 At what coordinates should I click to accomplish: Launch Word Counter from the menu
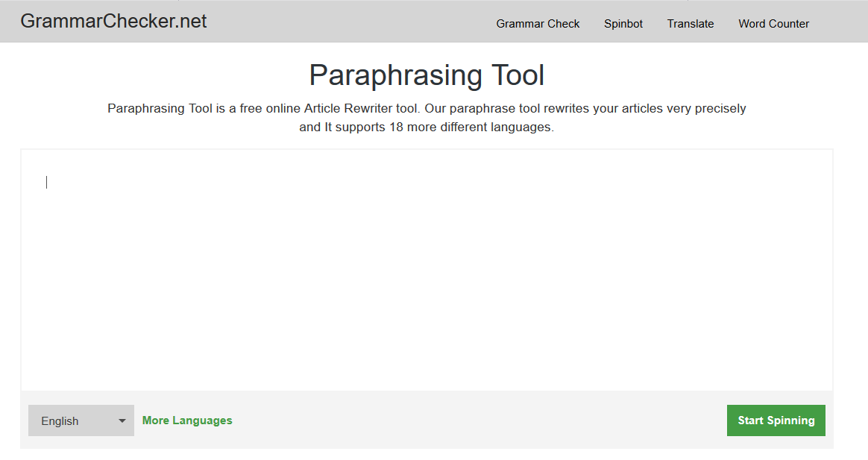[x=773, y=23]
